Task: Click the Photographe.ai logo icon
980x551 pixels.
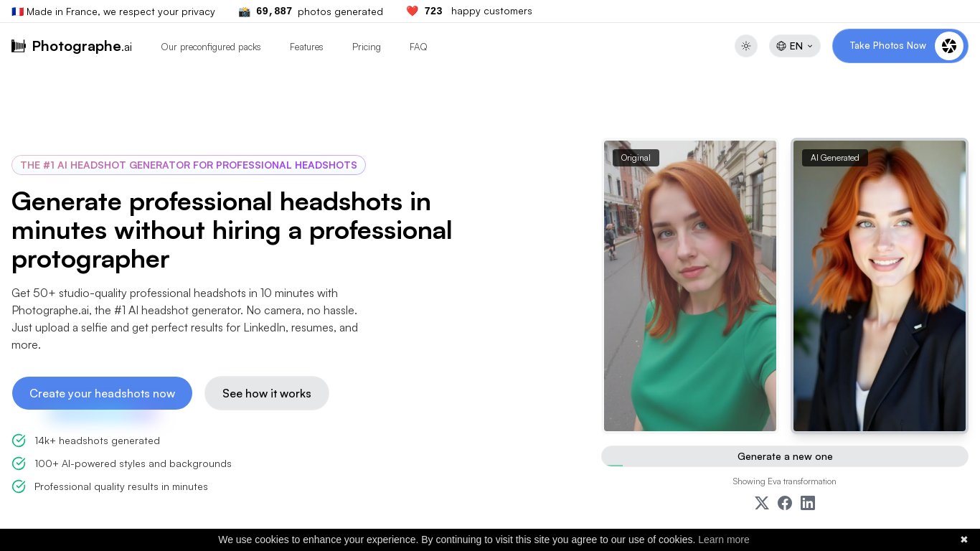Action: (19, 46)
